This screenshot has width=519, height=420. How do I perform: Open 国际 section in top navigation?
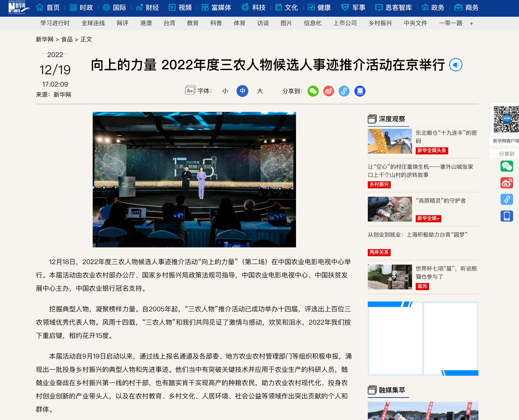click(115, 8)
